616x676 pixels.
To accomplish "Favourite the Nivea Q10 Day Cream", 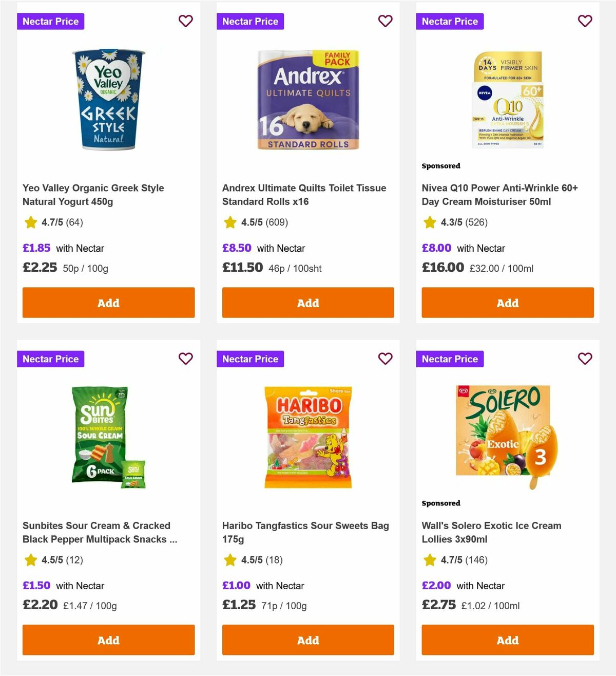I will pyautogui.click(x=585, y=21).
